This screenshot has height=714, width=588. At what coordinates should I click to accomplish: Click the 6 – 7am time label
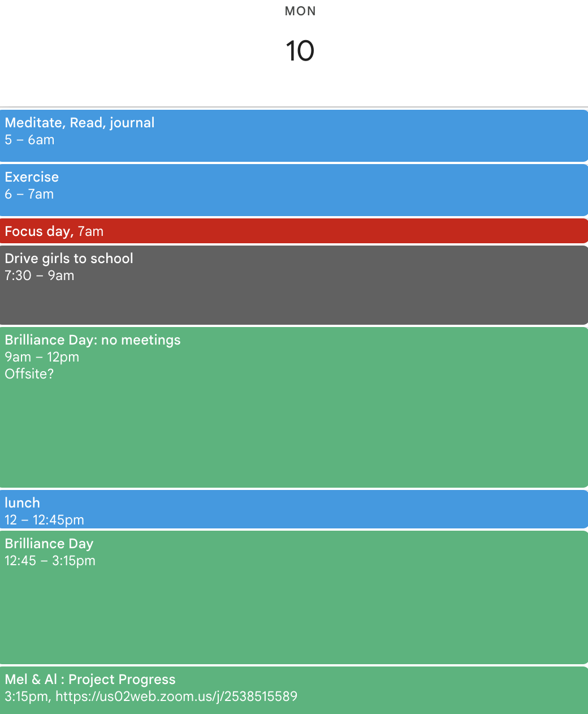coord(29,194)
